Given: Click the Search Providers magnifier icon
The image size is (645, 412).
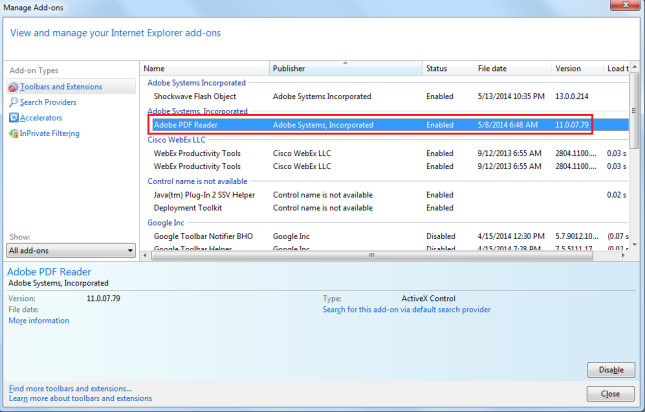Looking at the screenshot, I should pyautogui.click(x=13, y=102).
